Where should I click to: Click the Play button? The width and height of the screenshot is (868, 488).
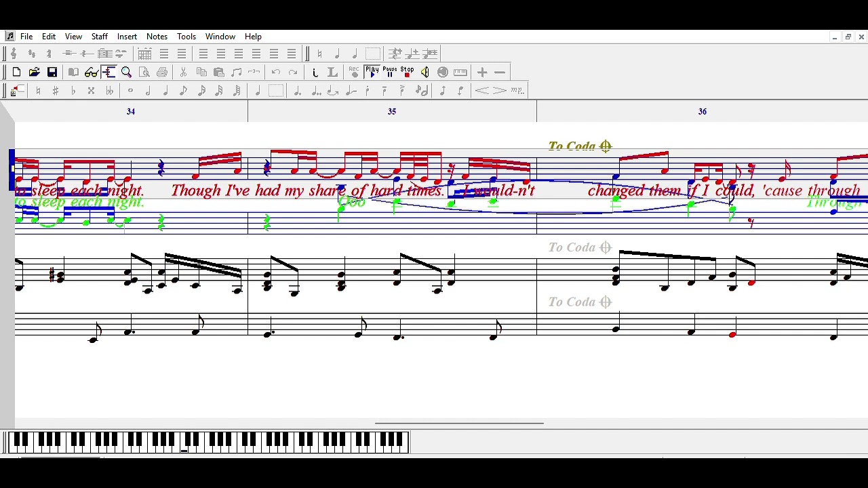(372, 72)
